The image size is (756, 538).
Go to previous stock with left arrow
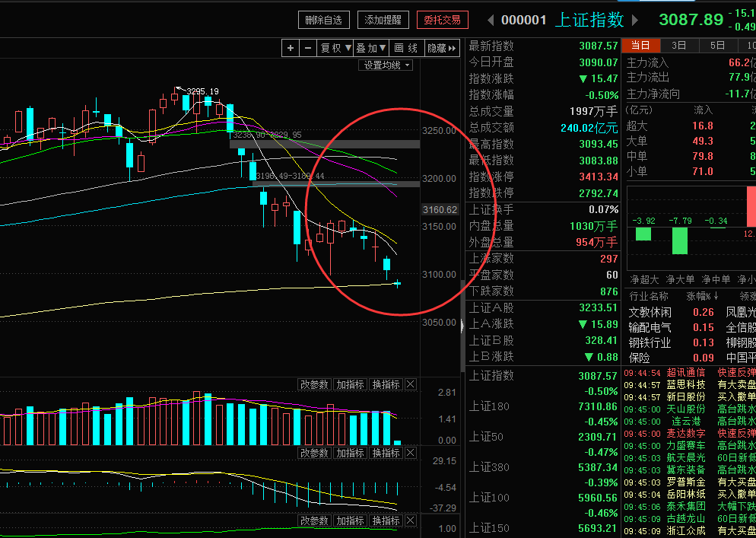(491, 21)
